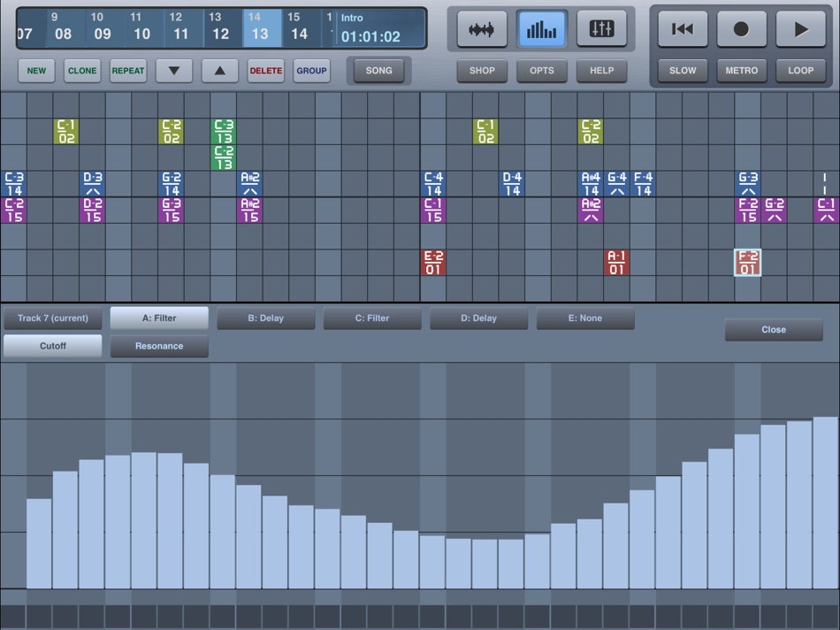The image size is (840, 630).
Task: Switch to the bar graph automation view
Action: pyautogui.click(x=542, y=29)
